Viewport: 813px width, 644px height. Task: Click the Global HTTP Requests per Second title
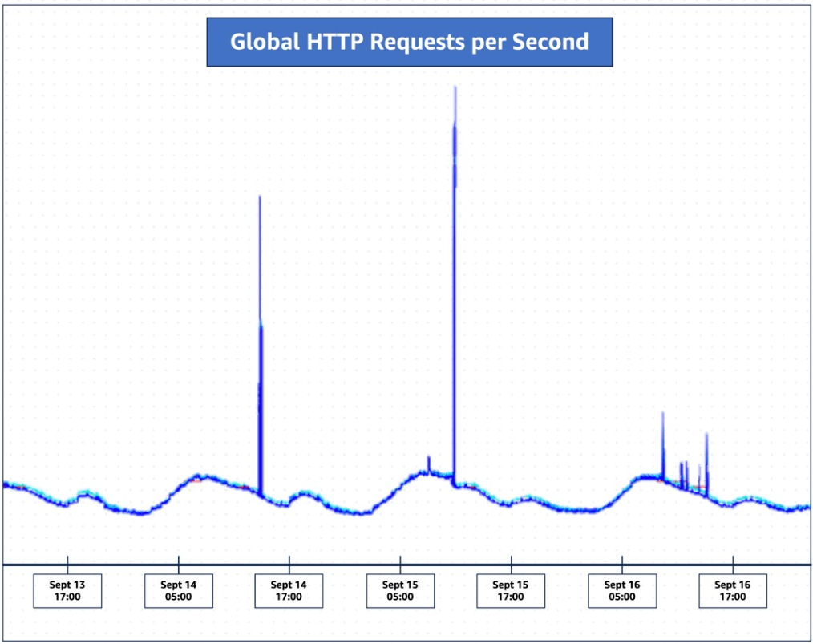[409, 42]
